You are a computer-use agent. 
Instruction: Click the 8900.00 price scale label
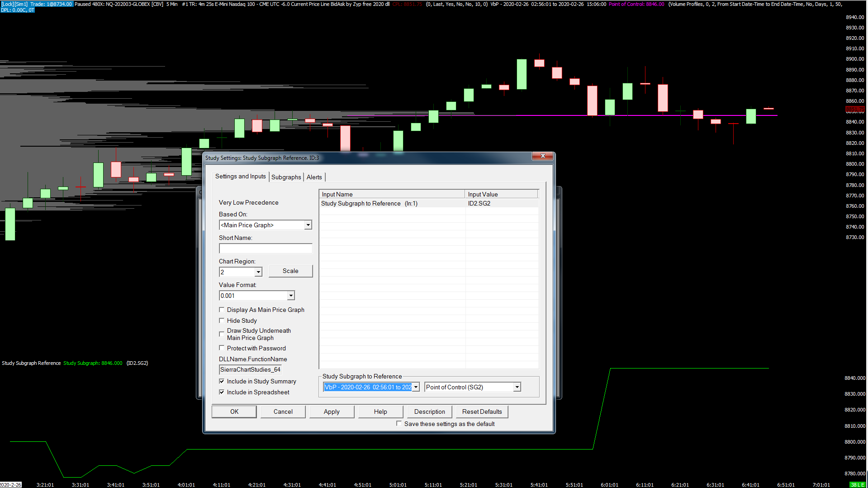[855, 59]
